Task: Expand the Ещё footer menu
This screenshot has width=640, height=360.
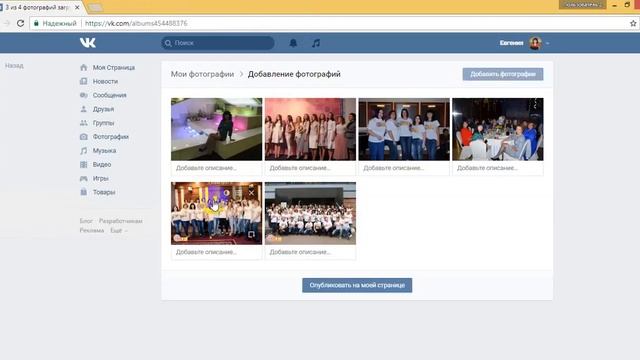Action: pyautogui.click(x=118, y=231)
